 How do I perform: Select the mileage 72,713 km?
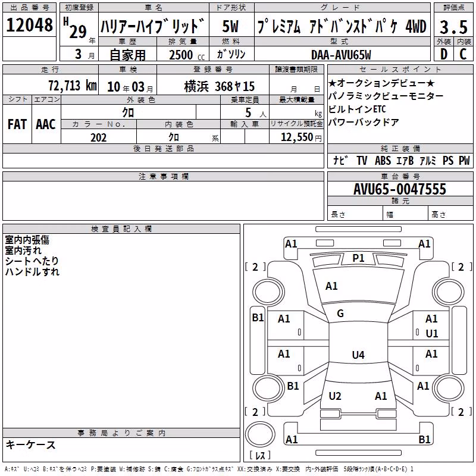point(73,85)
